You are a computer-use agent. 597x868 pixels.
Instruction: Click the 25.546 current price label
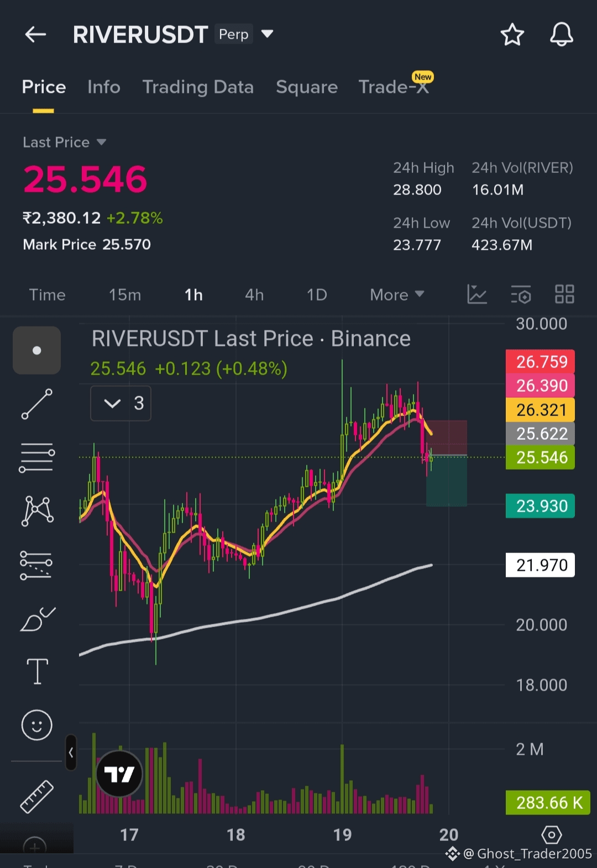(540, 457)
